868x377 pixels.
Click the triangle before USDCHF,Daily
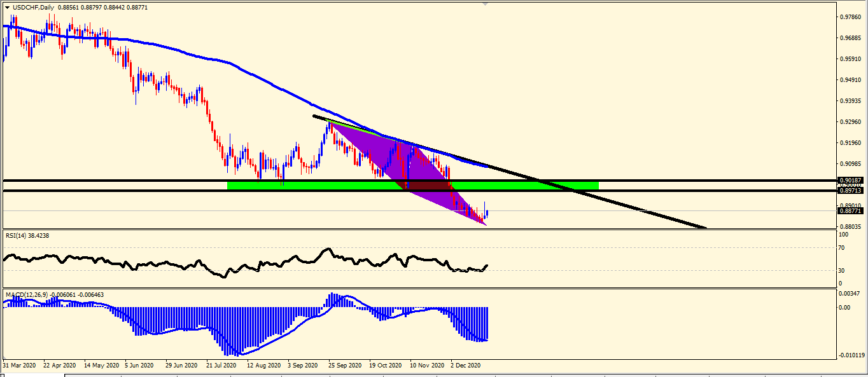pyautogui.click(x=7, y=7)
